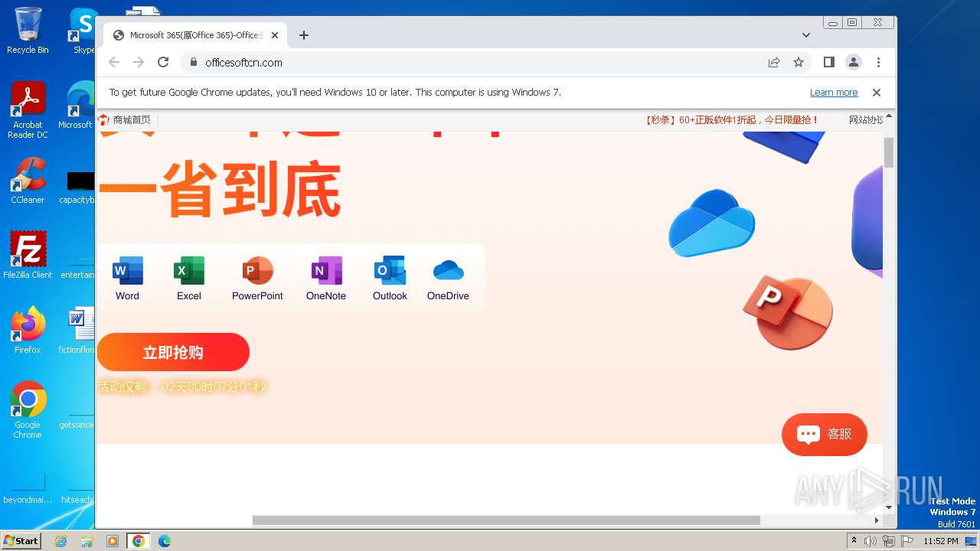The image size is (980, 551).
Task: Go back in Chrome
Action: (114, 62)
